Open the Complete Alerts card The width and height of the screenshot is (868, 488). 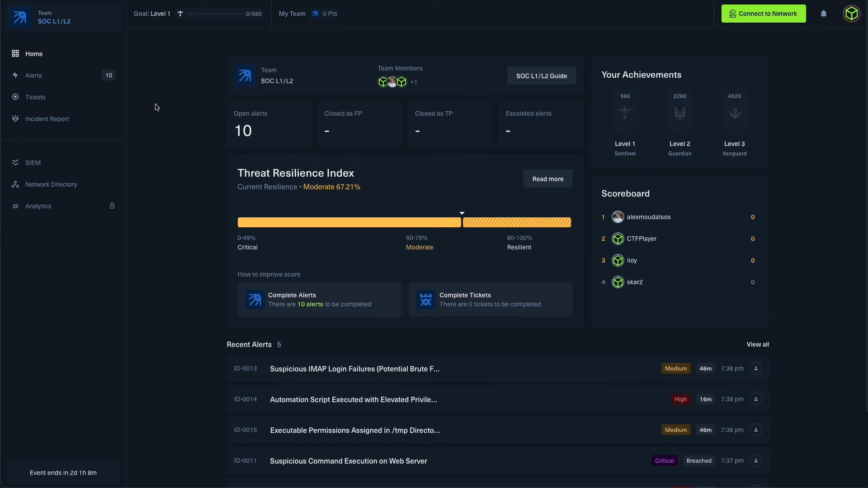pyautogui.click(x=319, y=300)
